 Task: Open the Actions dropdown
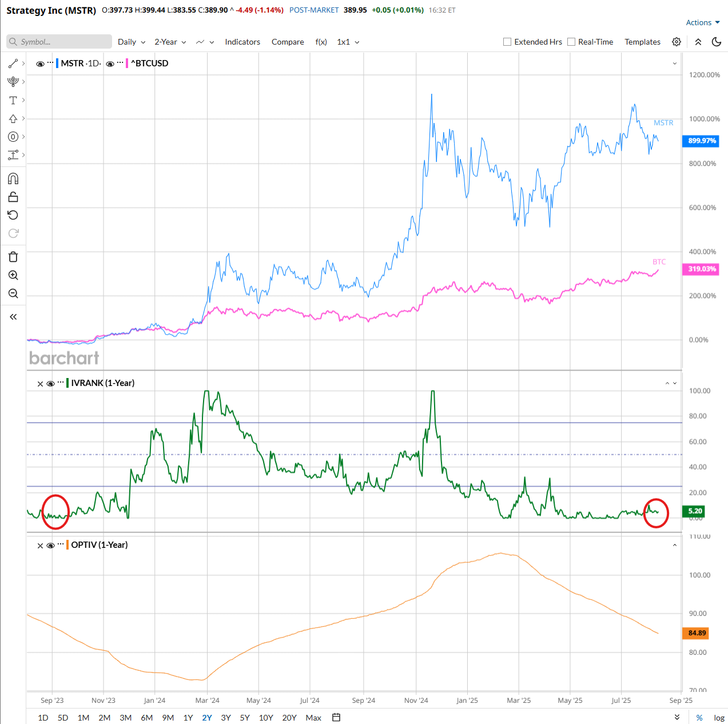703,22
